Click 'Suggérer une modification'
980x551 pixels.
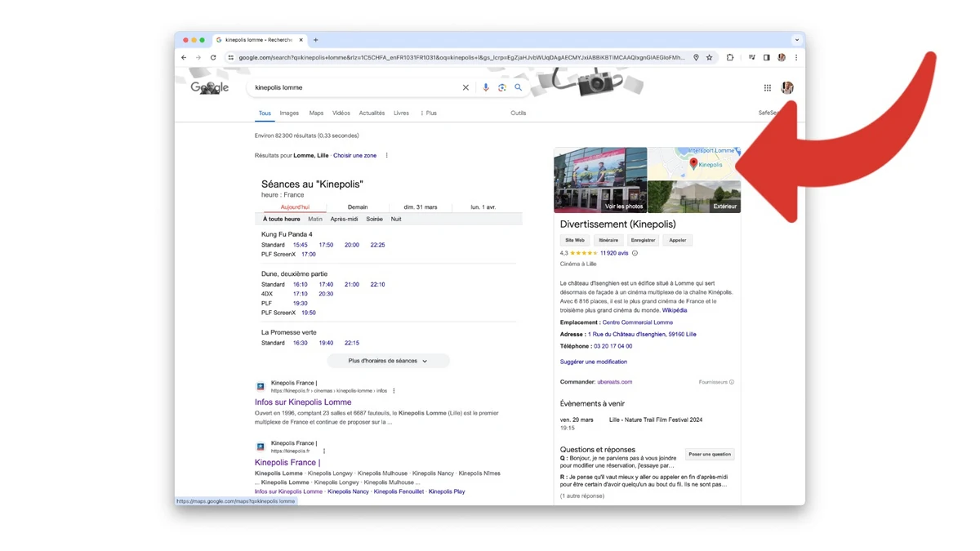pos(594,362)
